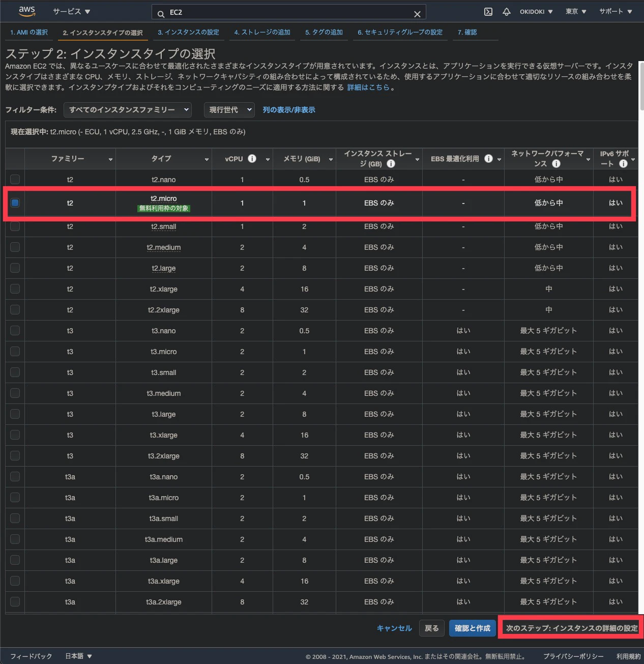
Task: Focus the EC2 search input field
Action: point(289,12)
